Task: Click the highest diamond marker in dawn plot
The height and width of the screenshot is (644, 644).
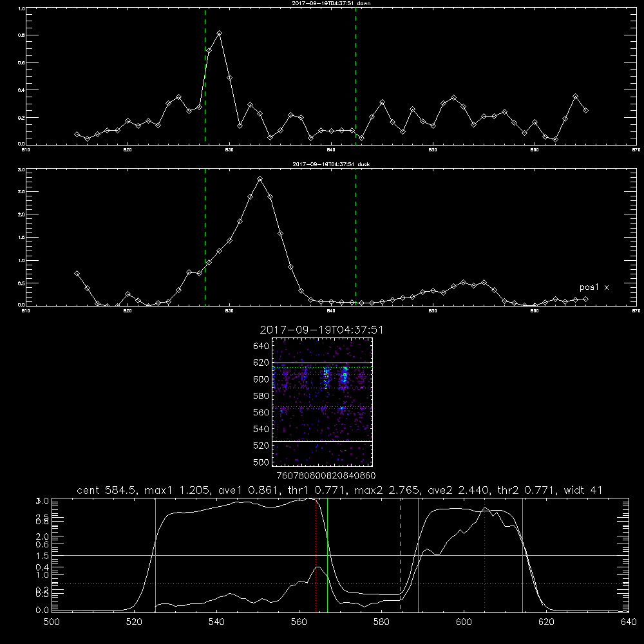Action: 220,33
